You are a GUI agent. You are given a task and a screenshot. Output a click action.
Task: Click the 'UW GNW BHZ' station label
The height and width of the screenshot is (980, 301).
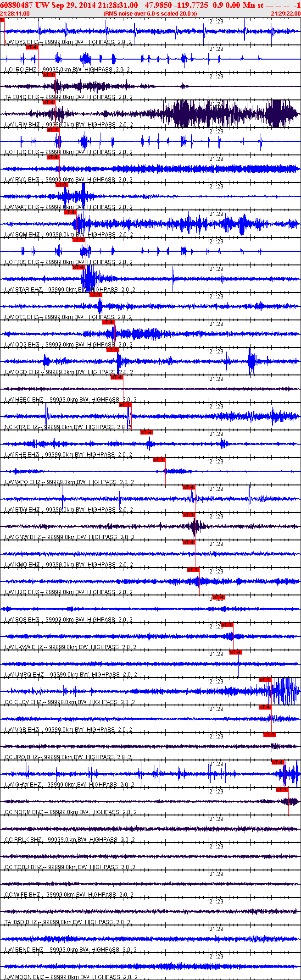[23, 537]
